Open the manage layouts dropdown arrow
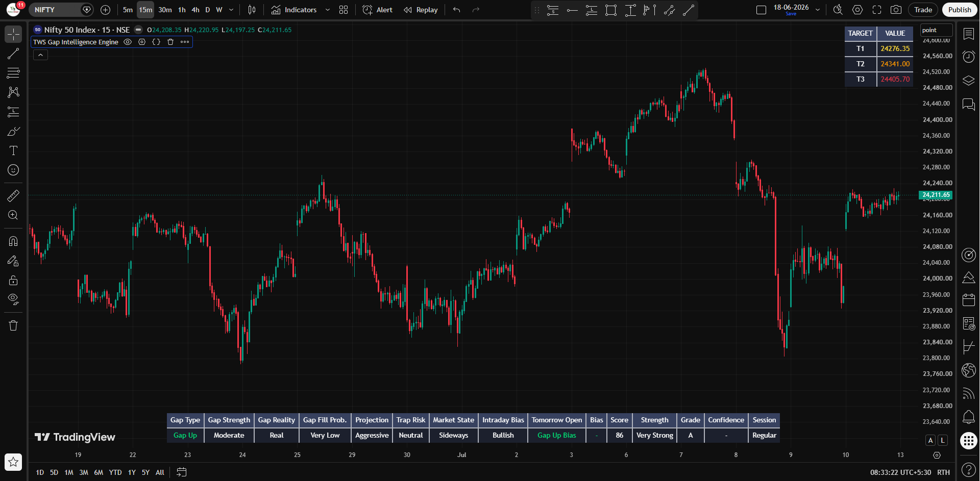The width and height of the screenshot is (980, 481). pyautogui.click(x=818, y=10)
